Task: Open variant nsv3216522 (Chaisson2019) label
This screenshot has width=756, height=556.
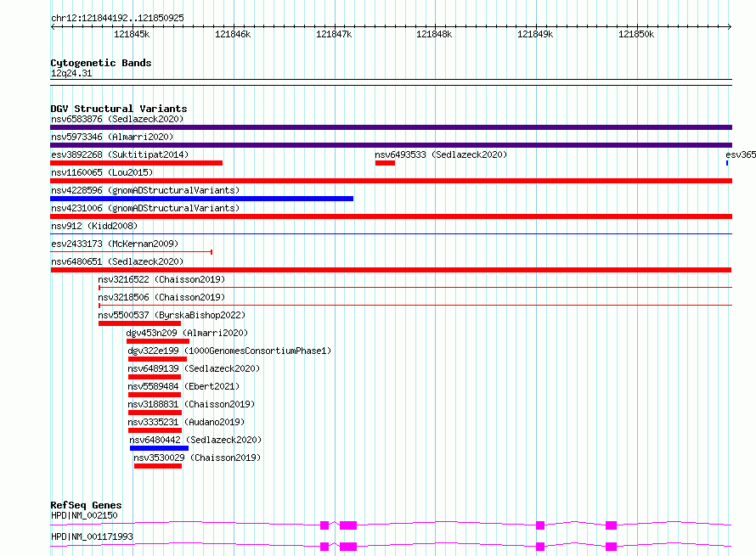Action: pyautogui.click(x=161, y=279)
